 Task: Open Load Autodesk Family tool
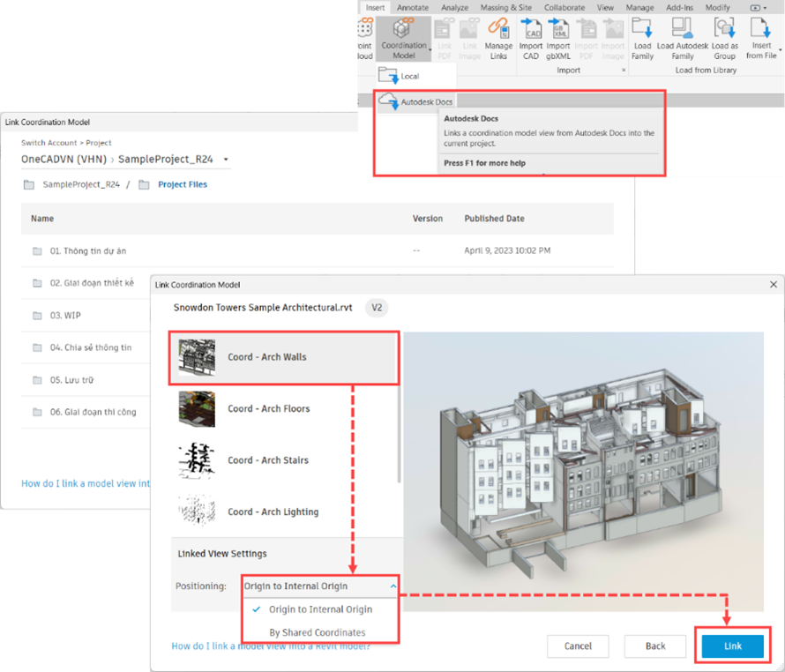[683, 39]
